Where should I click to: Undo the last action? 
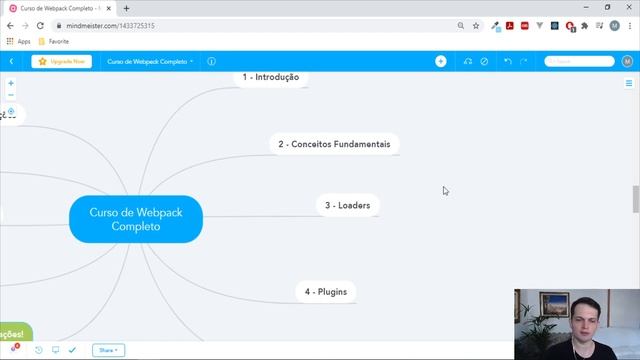click(508, 61)
